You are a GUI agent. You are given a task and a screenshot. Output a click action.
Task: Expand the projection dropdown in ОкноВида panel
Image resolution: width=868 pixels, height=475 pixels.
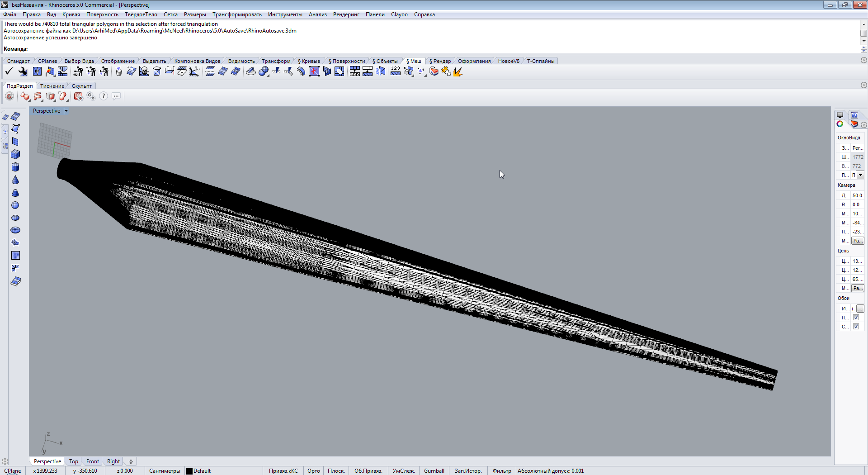point(860,175)
